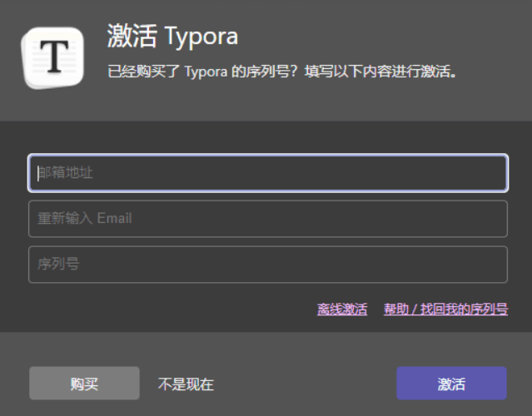Image resolution: width=532 pixels, height=416 pixels.
Task: Click the 激活 Typora heading text
Action: click(x=172, y=37)
